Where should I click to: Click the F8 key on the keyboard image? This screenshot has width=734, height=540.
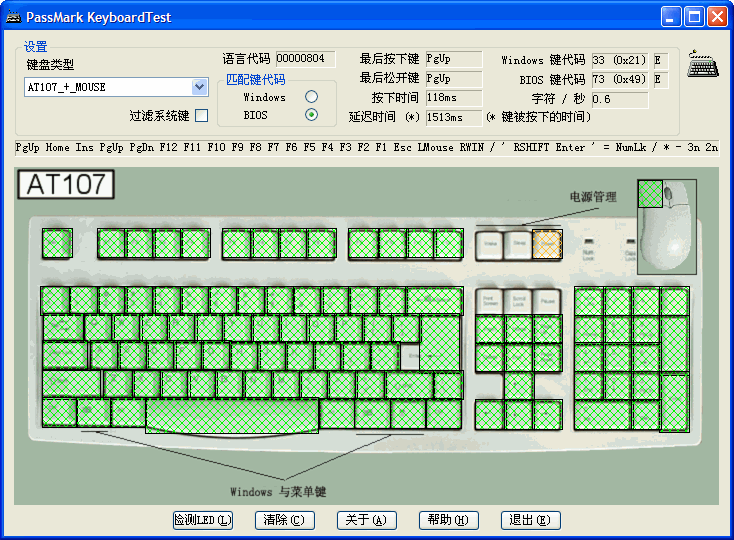[322, 243]
